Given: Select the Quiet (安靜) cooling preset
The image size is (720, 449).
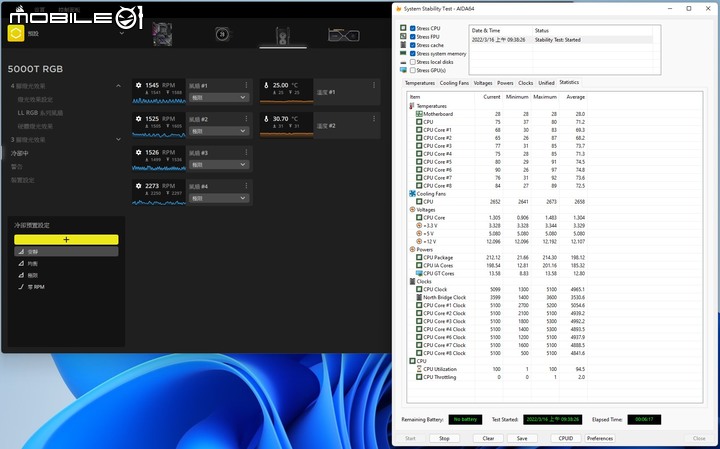Looking at the screenshot, I should [x=66, y=252].
